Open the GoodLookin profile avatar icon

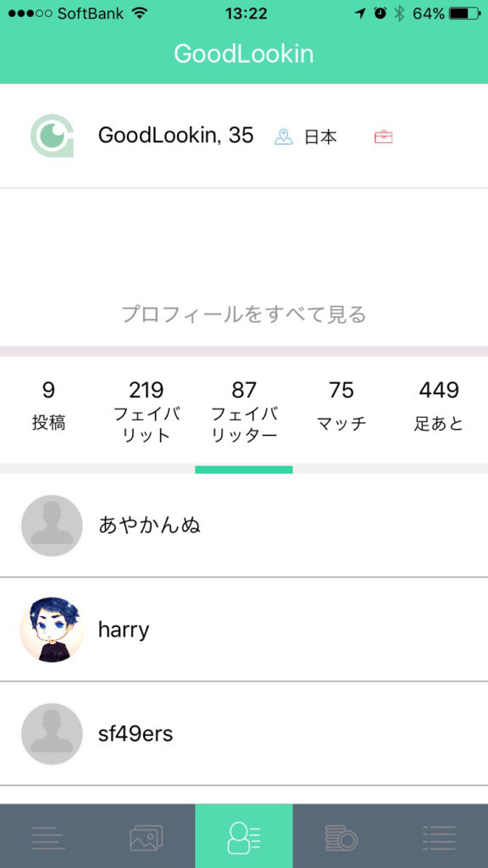coord(53,136)
